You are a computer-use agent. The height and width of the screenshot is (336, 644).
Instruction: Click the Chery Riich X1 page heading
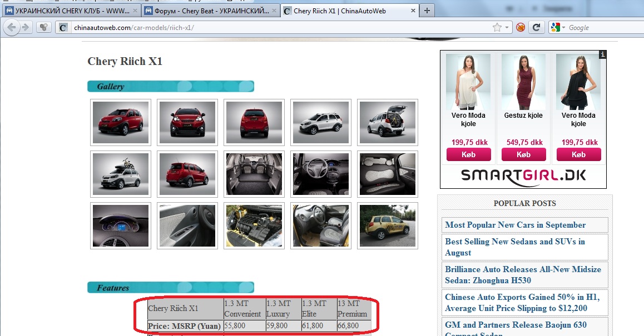tap(125, 62)
